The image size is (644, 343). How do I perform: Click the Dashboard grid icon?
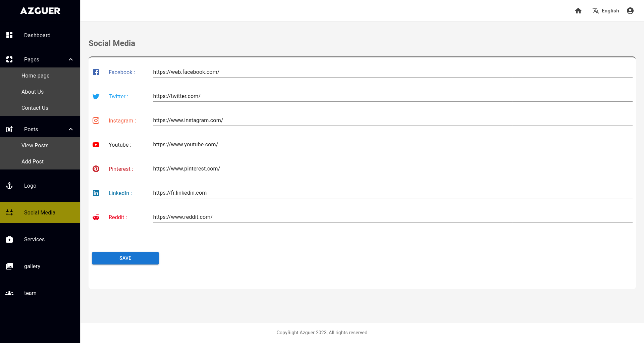[9, 35]
